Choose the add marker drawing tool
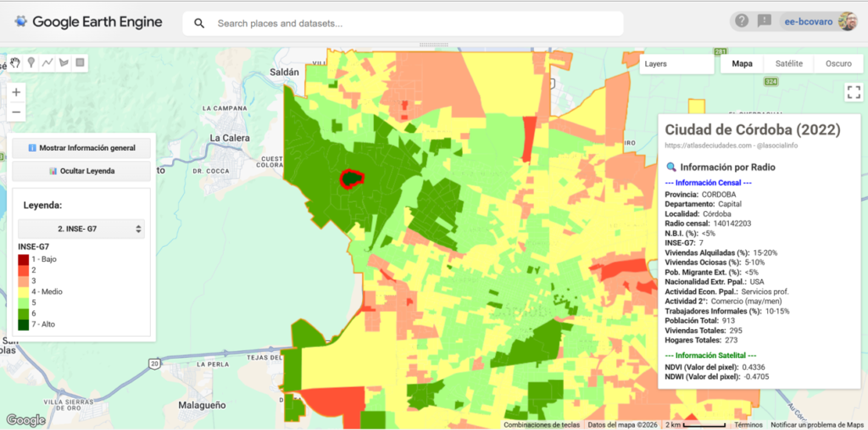Screen dimensions: 868x430 pos(31,63)
